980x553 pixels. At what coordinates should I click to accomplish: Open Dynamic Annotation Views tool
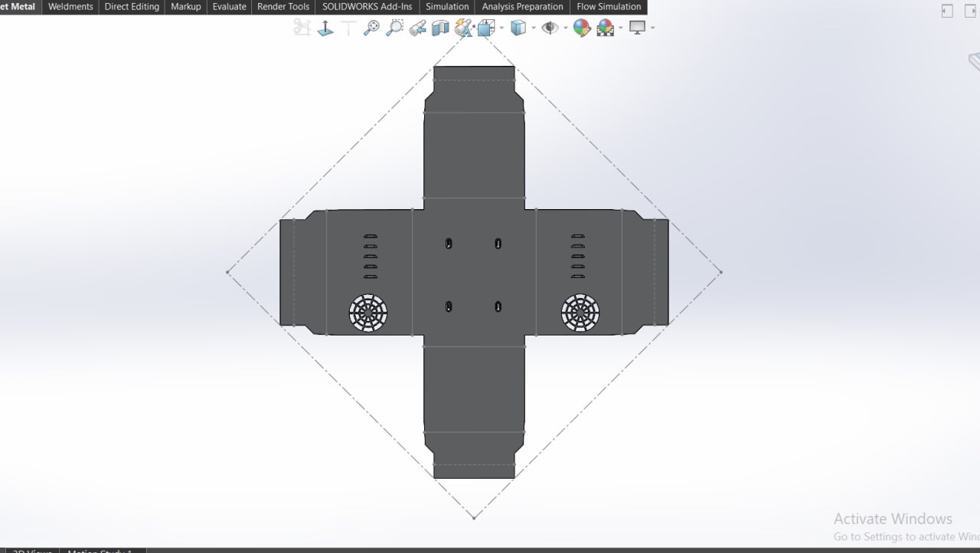pos(463,28)
